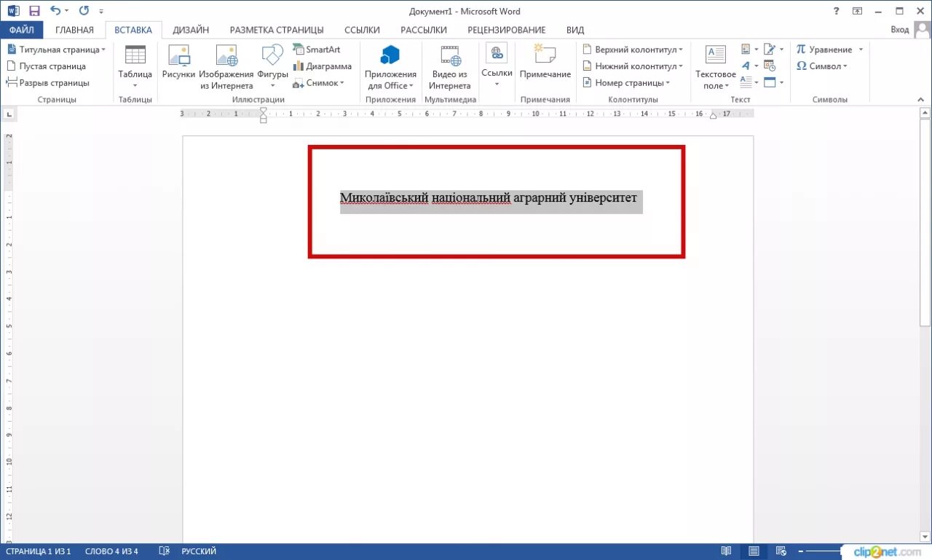The width and height of the screenshot is (932, 560).
Task: Switch to the ССЫЛКИ tab
Action: tap(362, 30)
